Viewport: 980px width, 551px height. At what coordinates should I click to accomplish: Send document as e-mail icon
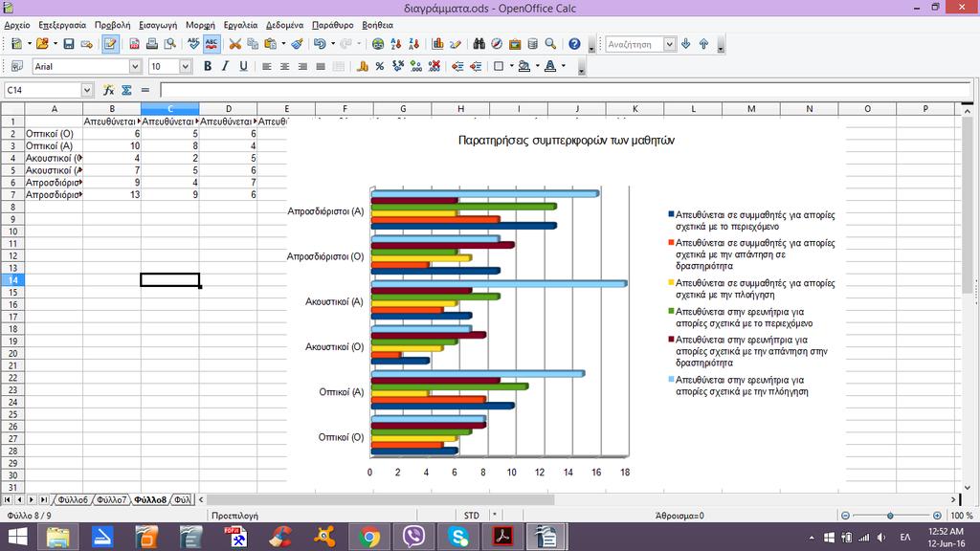point(87,44)
